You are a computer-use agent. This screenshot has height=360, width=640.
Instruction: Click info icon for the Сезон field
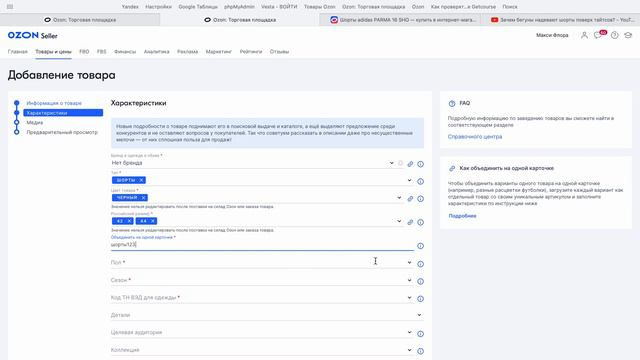[x=420, y=281]
